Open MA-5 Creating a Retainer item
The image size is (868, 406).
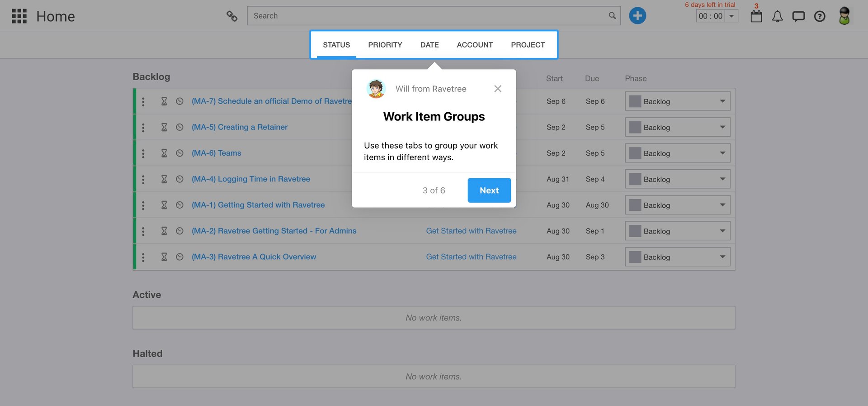pyautogui.click(x=240, y=127)
